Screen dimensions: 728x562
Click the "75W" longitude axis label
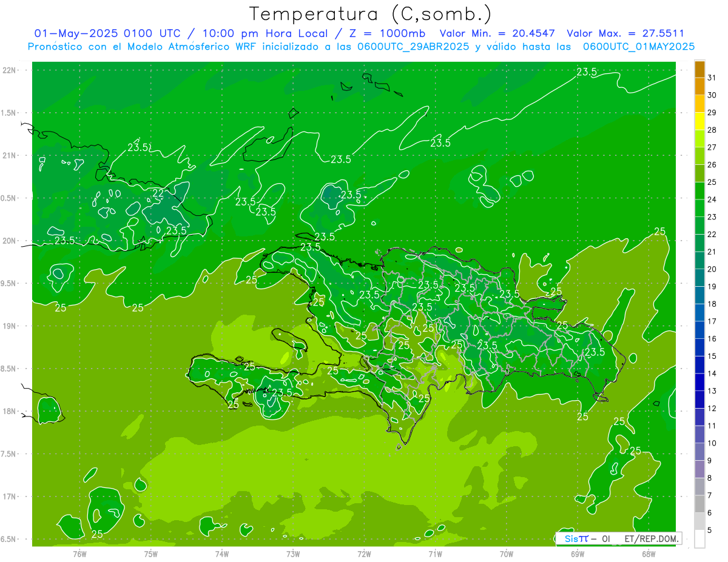click(150, 554)
